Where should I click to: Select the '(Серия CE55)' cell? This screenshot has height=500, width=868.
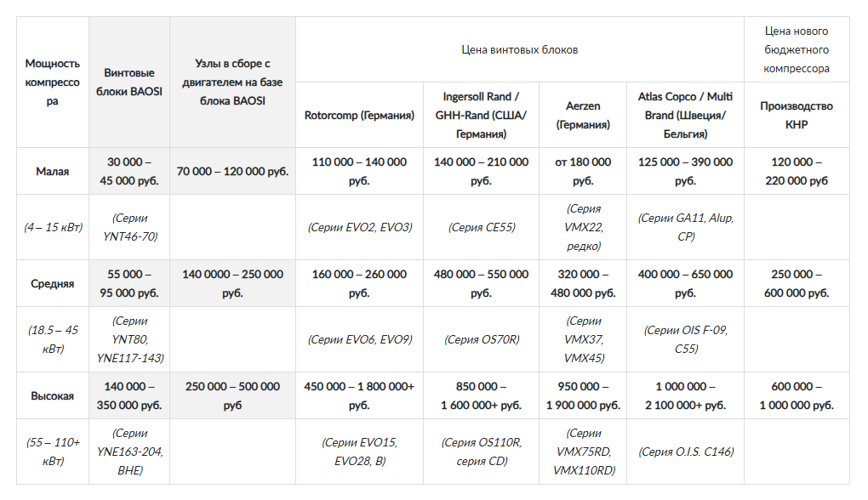pyautogui.click(x=481, y=227)
